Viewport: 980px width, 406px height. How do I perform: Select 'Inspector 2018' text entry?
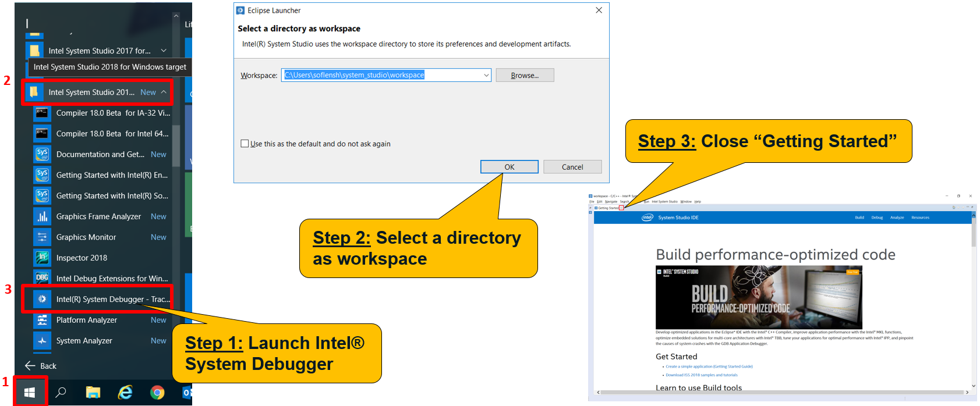pos(82,258)
